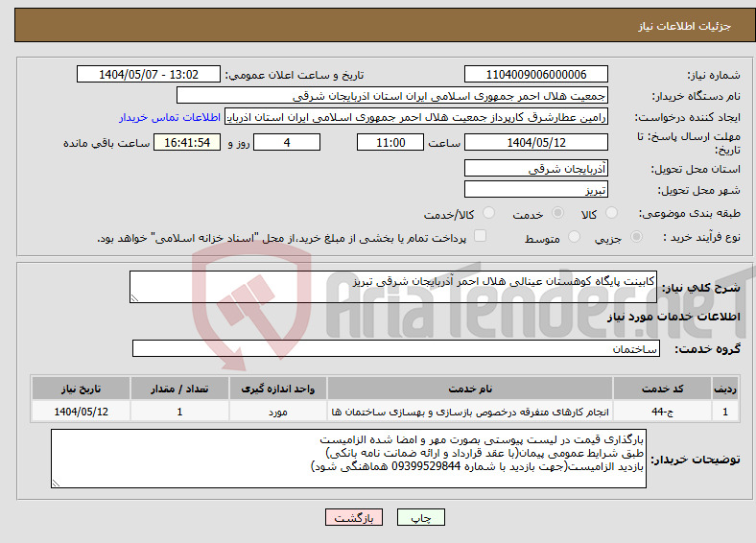Click the resize grip of description textarea
The image size is (756, 543).
click(134, 298)
